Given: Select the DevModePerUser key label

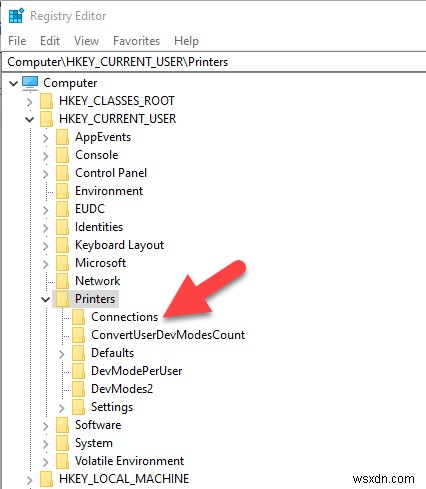Looking at the screenshot, I should 137,371.
